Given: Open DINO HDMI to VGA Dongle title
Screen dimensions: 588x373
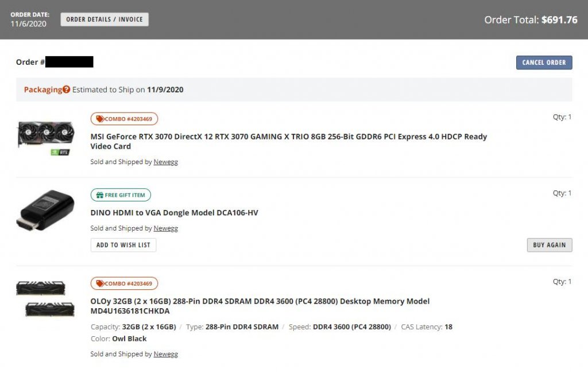Looking at the screenshot, I should click(x=175, y=213).
